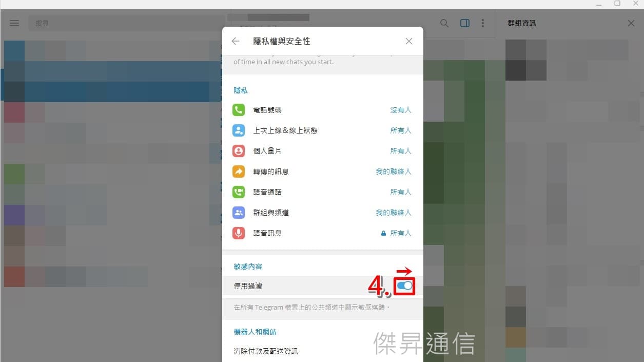Open 群組與頻道 privacy option
The image size is (644, 362).
[323, 213]
